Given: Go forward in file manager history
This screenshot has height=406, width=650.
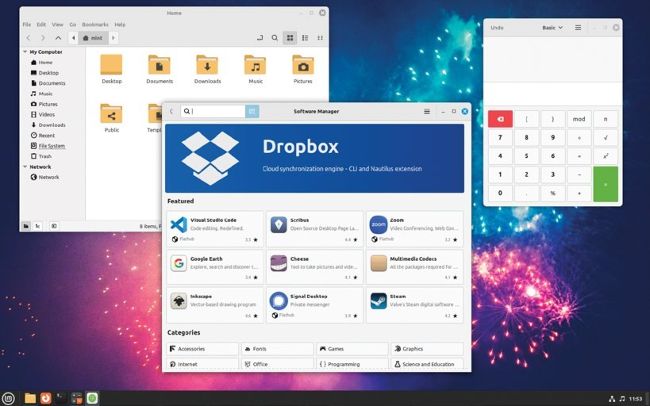Looking at the screenshot, I should point(43,38).
